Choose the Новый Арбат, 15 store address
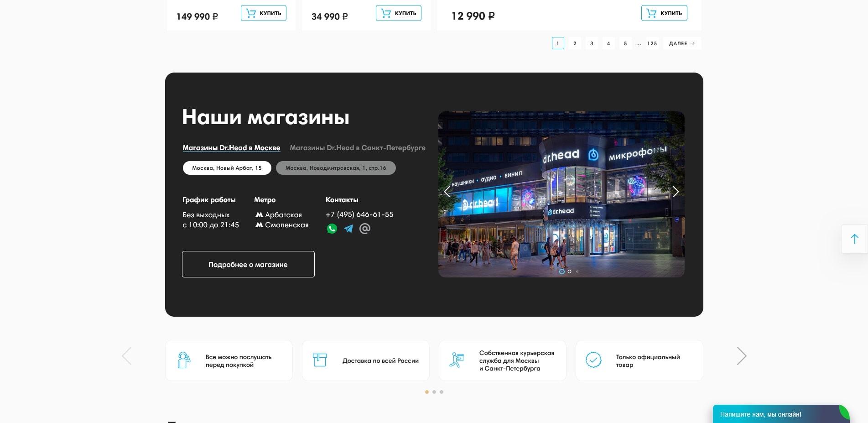 point(227,168)
